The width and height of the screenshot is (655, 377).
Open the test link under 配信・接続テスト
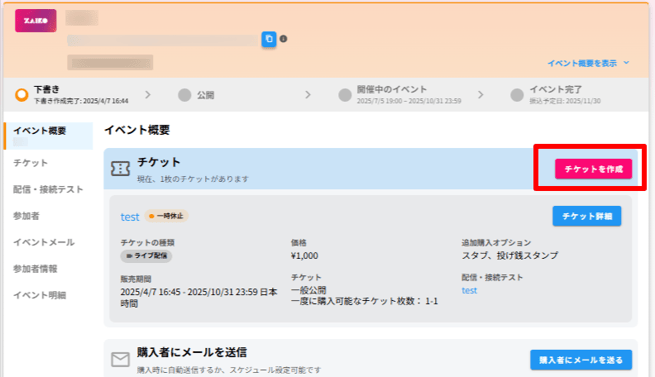[x=469, y=290]
